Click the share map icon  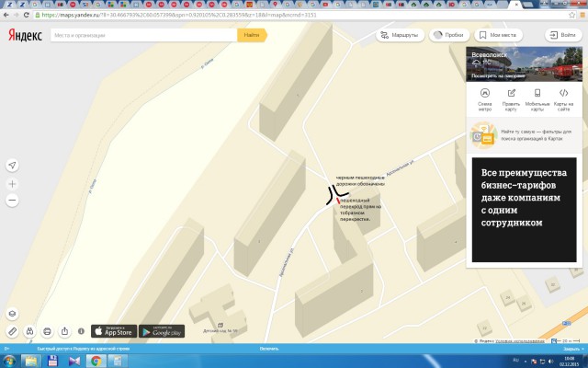[65, 330]
